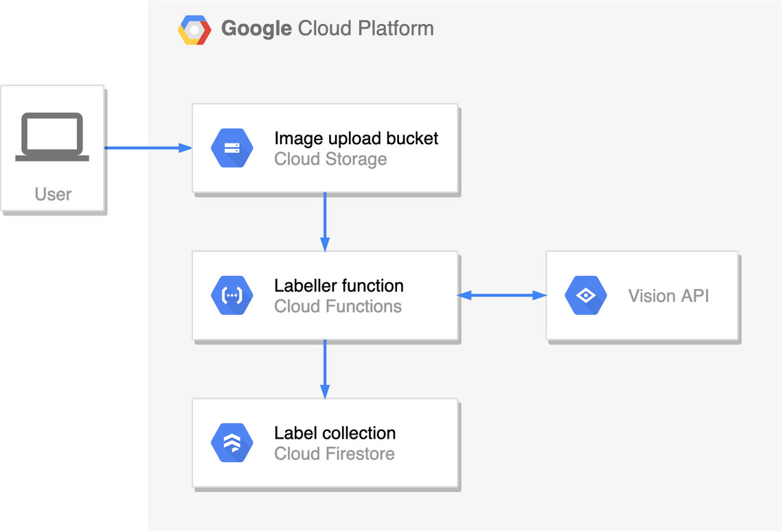
Task: Click the diamond symbol inside Vision API hexagon
Action: pyautogui.click(x=585, y=295)
